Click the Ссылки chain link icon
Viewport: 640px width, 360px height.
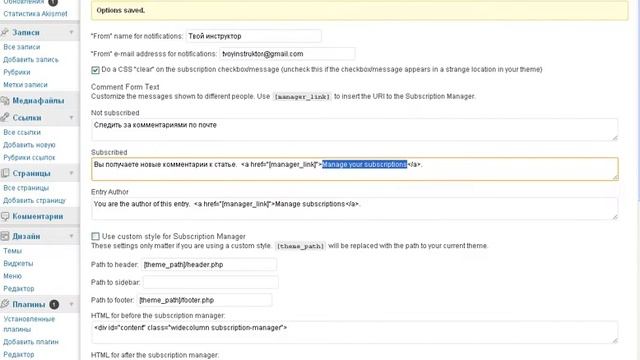tap(5, 118)
